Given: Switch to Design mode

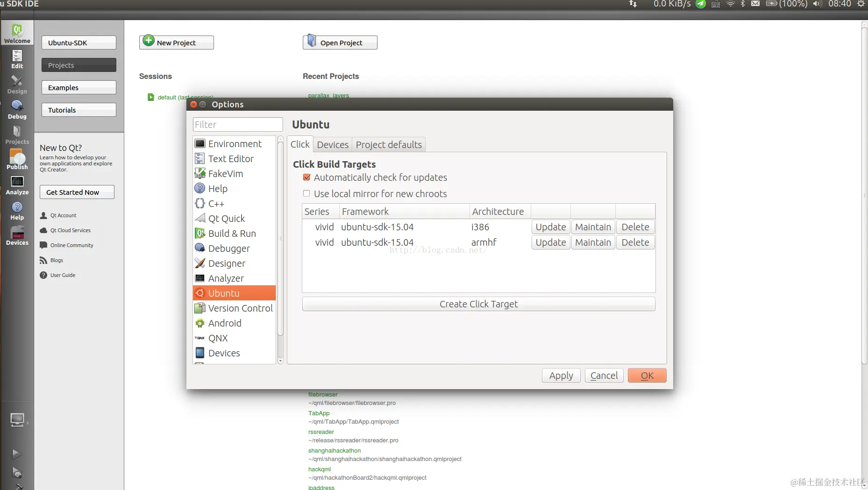Looking at the screenshot, I should point(17,84).
